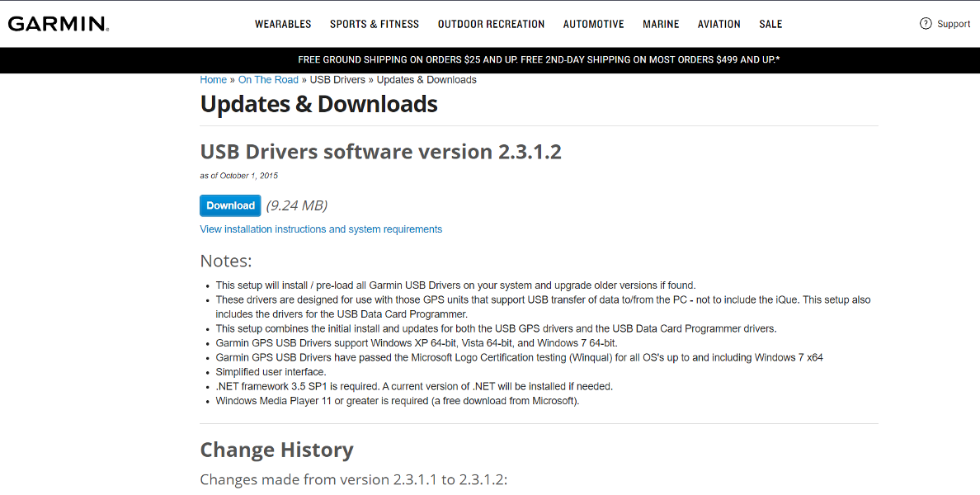Open the Automotive menu

[x=593, y=24]
